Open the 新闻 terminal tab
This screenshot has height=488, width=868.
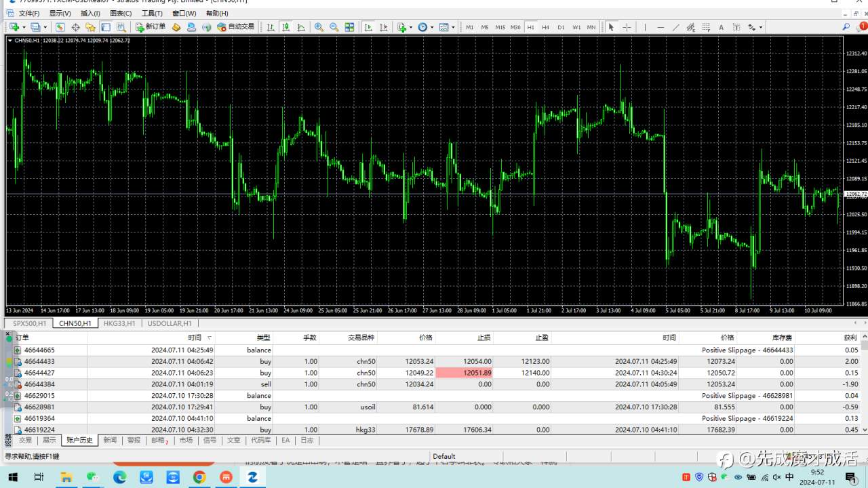(x=110, y=440)
